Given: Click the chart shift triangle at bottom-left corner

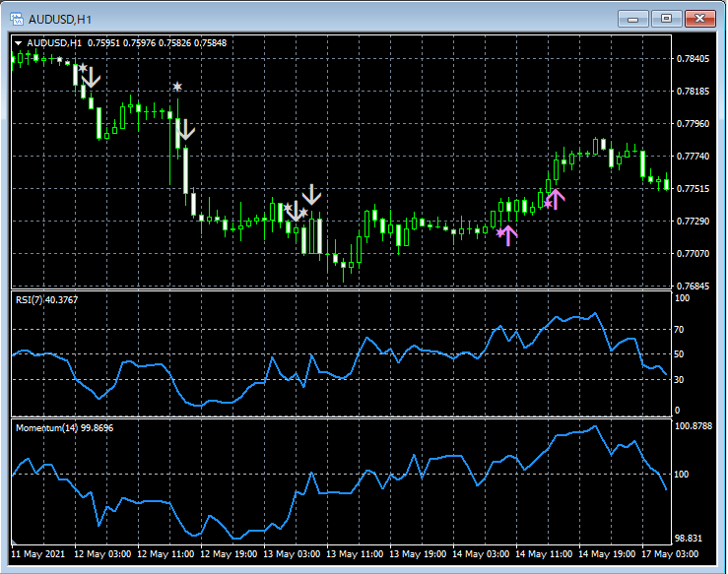Looking at the screenshot, I should pos(14,542).
